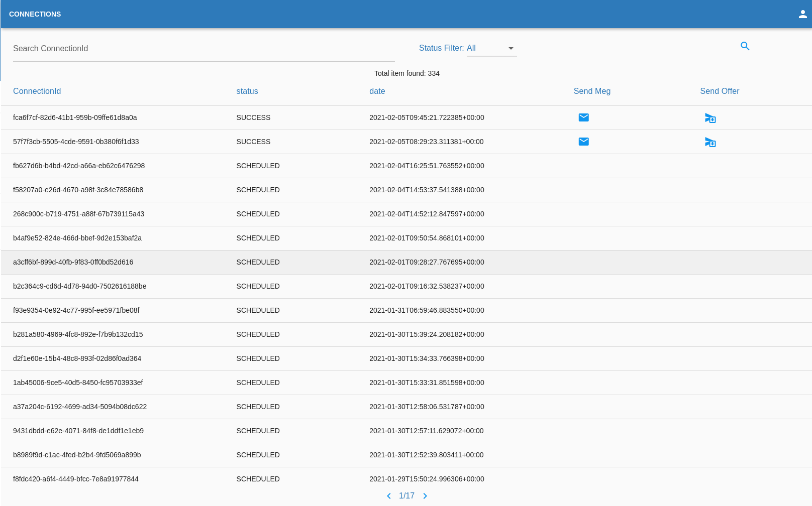Select connection f93e9354-0e92-4c77-995f-ee5971fbe08f
This screenshot has height=506, width=812.
point(76,310)
